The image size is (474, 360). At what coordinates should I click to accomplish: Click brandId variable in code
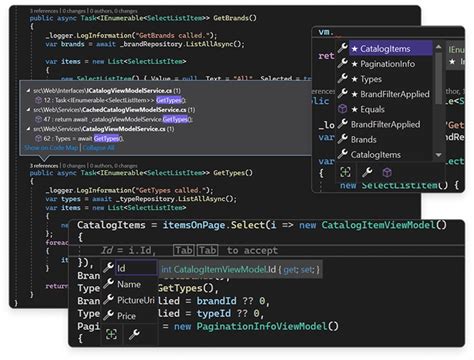click(x=216, y=301)
